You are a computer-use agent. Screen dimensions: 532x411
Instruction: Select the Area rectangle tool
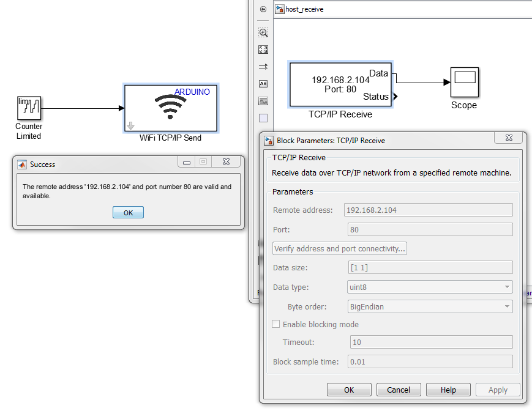(263, 118)
